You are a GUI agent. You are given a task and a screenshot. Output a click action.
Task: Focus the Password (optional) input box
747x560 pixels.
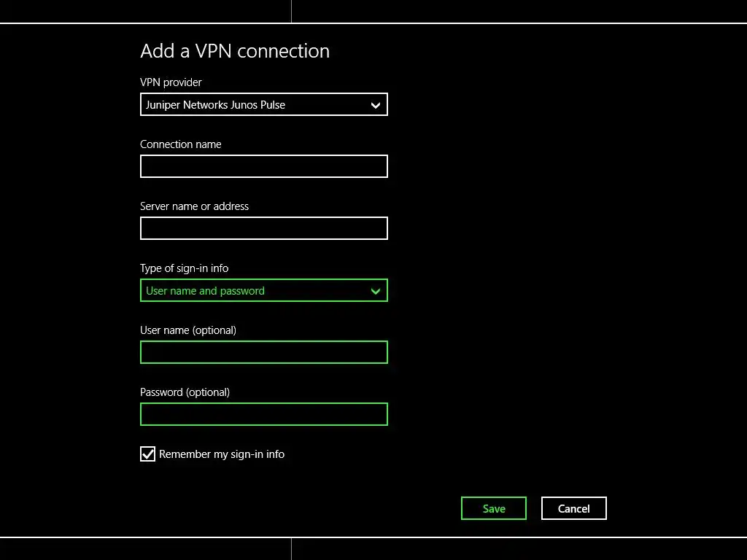click(263, 415)
